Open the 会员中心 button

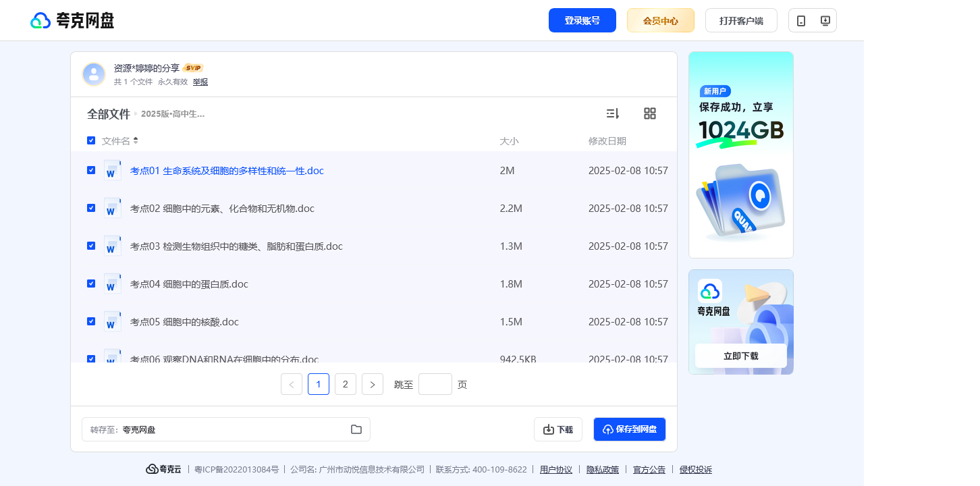[x=661, y=20]
